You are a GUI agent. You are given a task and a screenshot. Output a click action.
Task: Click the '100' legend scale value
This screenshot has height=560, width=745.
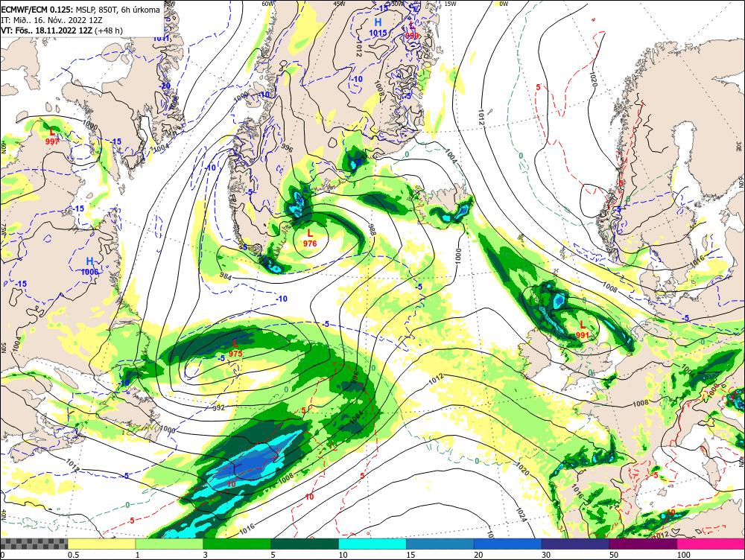coord(684,555)
